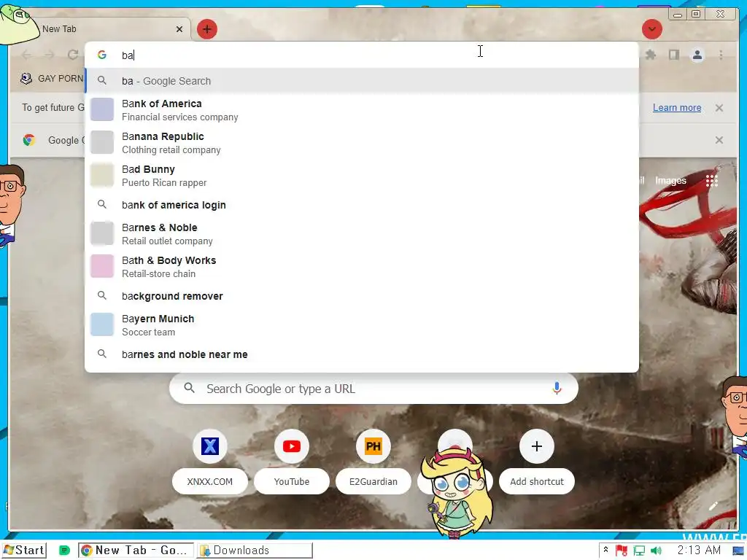The height and width of the screenshot is (560, 747).
Task: Click the Bayern Munich blue thumbnail
Action: click(102, 324)
